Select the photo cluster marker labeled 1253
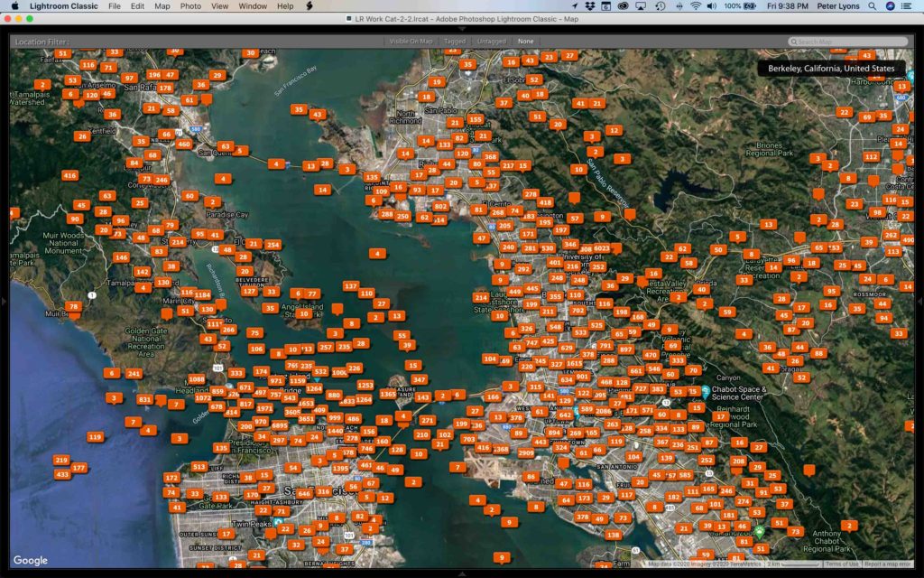924x578 pixels. click(365, 385)
